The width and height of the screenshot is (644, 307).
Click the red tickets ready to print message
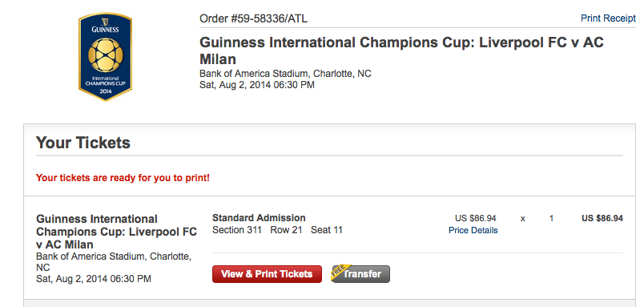click(123, 178)
